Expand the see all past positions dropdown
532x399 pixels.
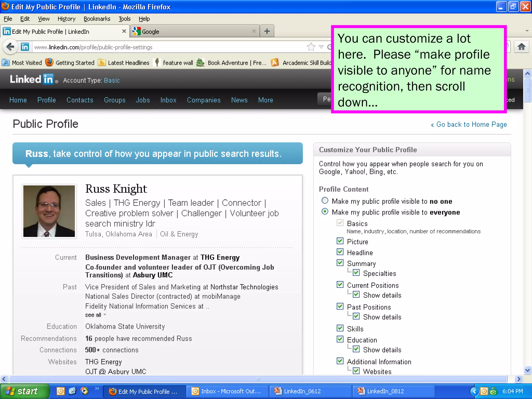96,315
